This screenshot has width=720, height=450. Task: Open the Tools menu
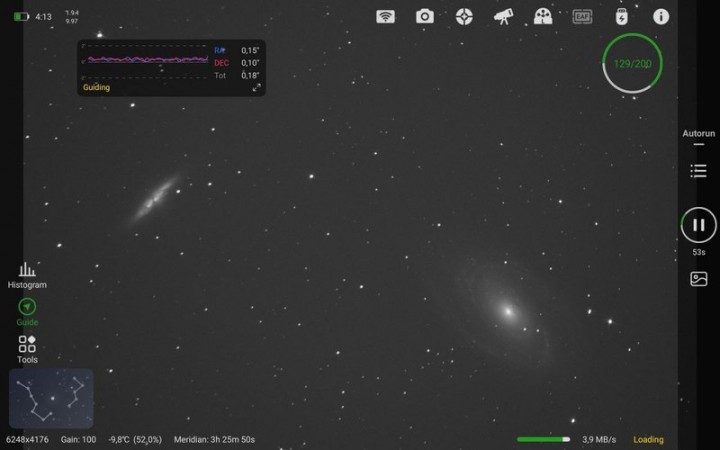pyautogui.click(x=27, y=348)
